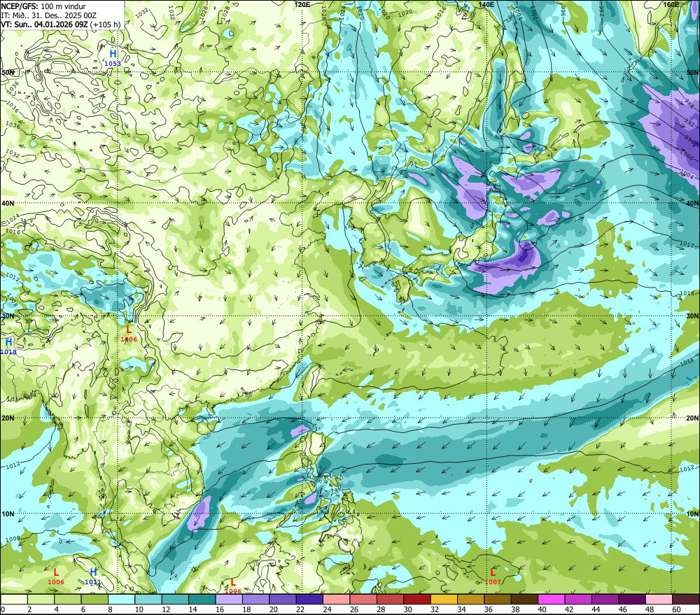
Task: Pick the aqua swatch between 10 and 12
Action: [148, 599]
